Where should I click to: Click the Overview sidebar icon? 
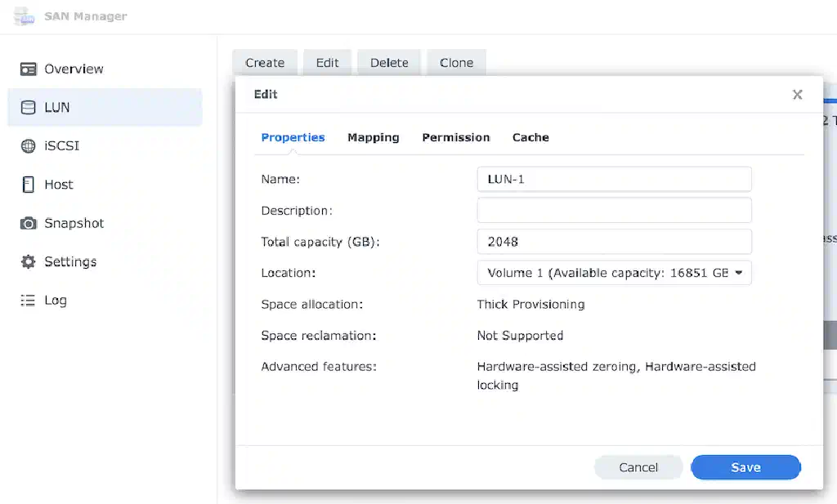[29, 69]
